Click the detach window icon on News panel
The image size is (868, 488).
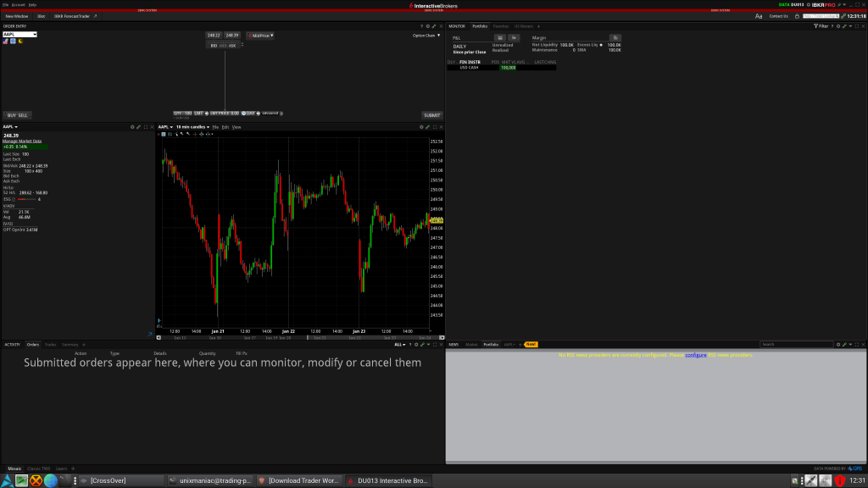tap(857, 344)
